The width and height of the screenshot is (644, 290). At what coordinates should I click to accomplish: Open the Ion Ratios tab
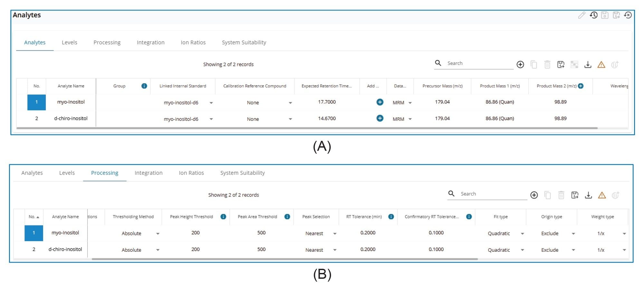coord(193,42)
